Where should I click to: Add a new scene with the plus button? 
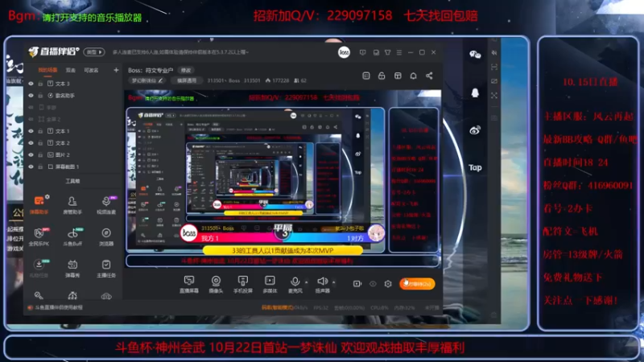coord(116,70)
